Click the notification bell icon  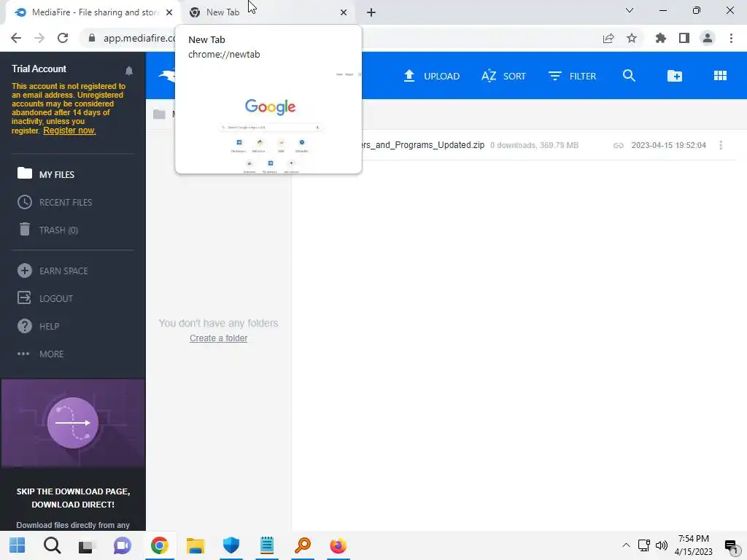pos(128,71)
